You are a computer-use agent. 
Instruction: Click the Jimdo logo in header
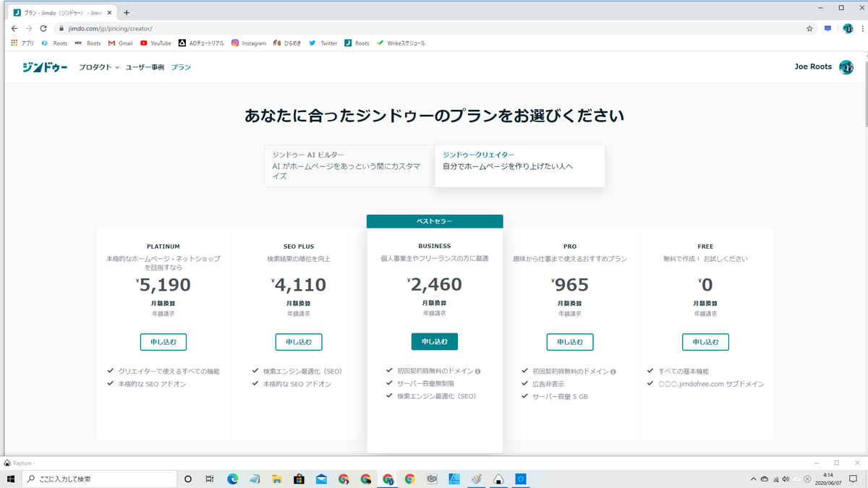pos(44,67)
